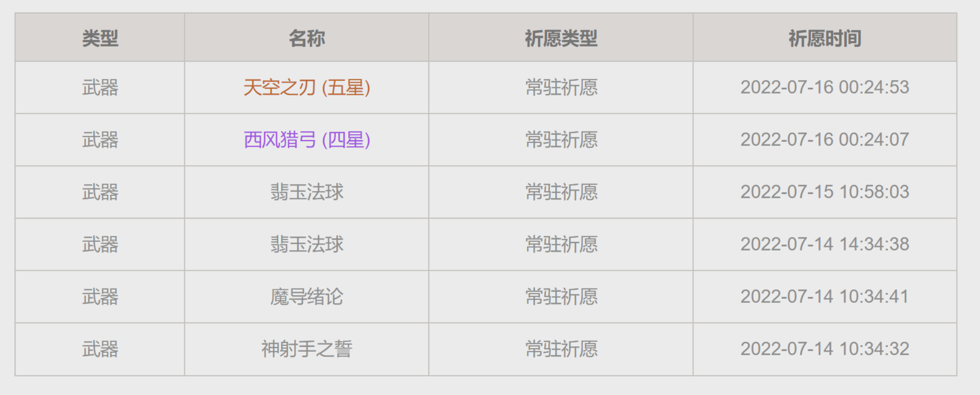
Task: Click the 祈愿类型 column header
Action: [x=561, y=38]
